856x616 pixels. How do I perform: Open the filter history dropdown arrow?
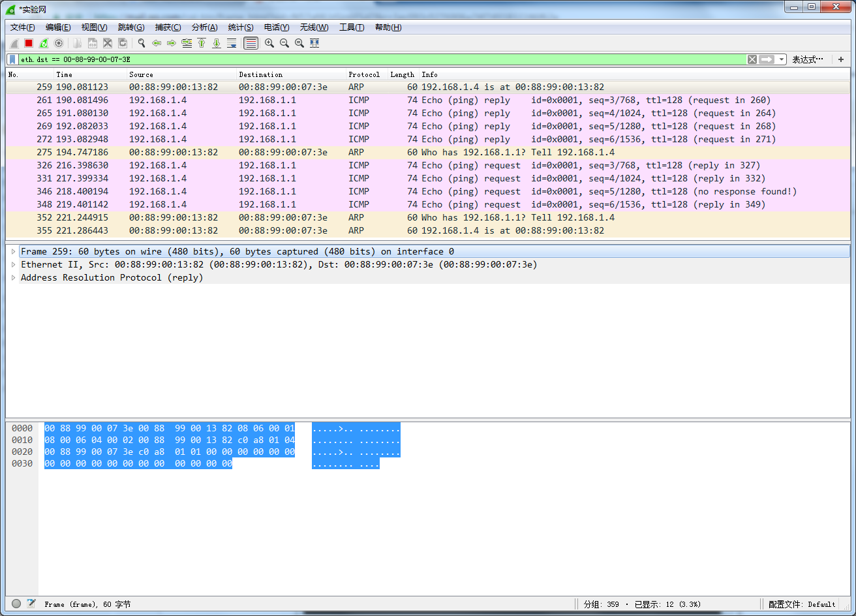(x=782, y=59)
